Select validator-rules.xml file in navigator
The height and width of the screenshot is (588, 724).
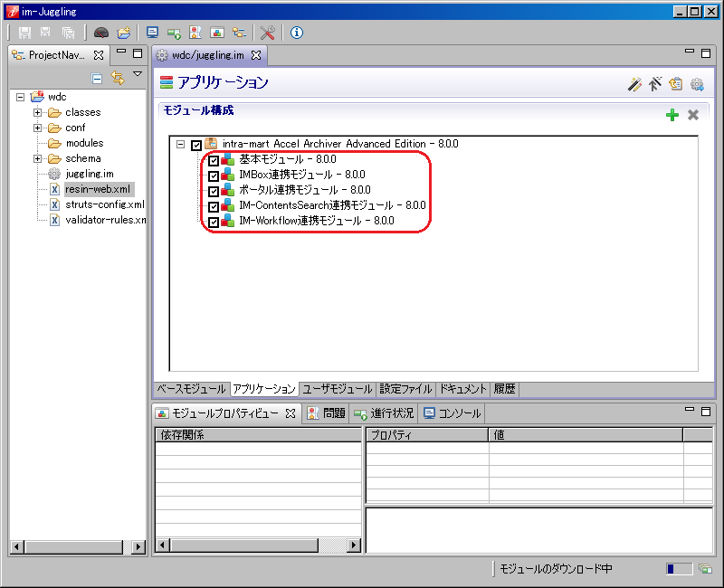[x=106, y=220]
